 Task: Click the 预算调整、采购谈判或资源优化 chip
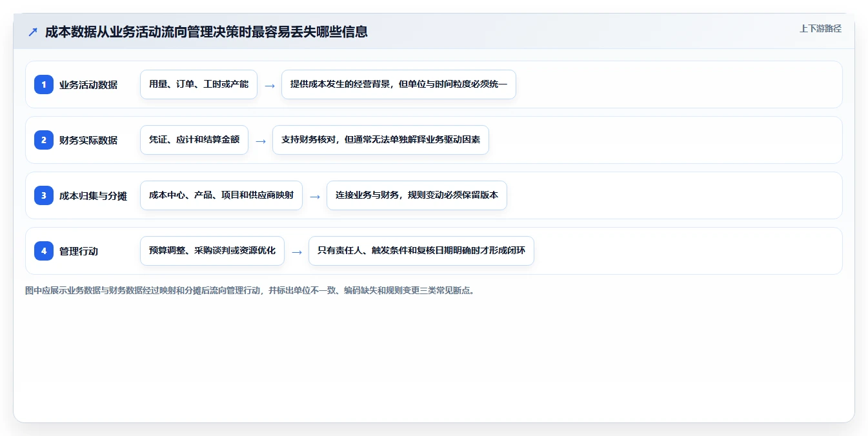[212, 251]
